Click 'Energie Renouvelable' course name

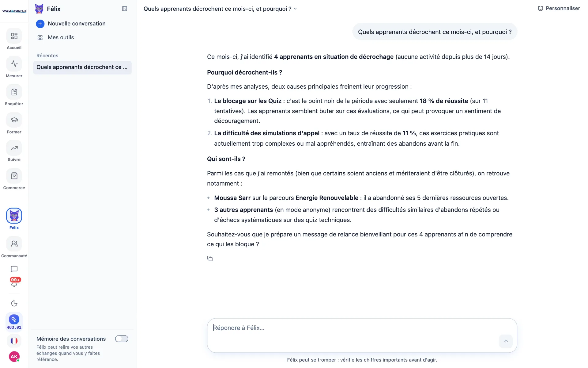click(x=327, y=198)
